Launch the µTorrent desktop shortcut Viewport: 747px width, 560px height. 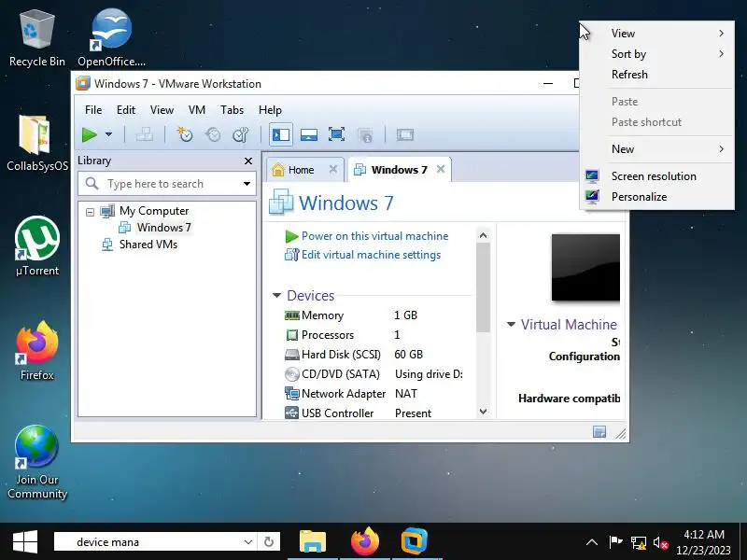[x=36, y=246]
